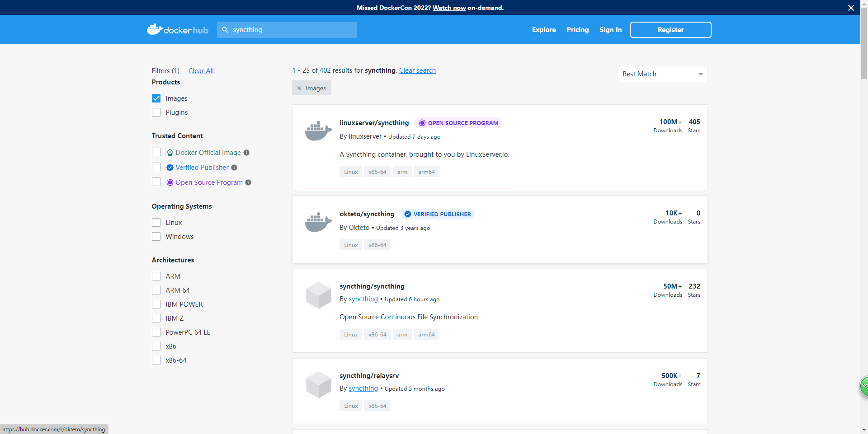The width and height of the screenshot is (868, 434).
Task: Check the x86-64 architecture filter
Action: click(156, 360)
